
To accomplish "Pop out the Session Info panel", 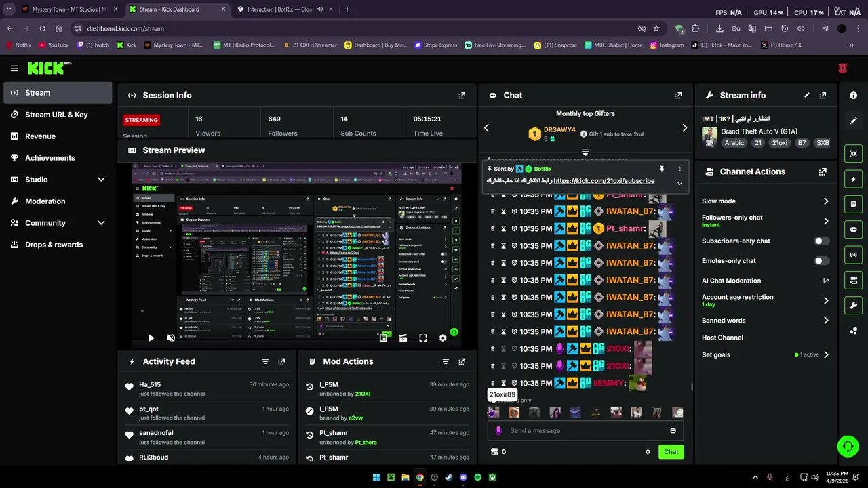I will (462, 96).
